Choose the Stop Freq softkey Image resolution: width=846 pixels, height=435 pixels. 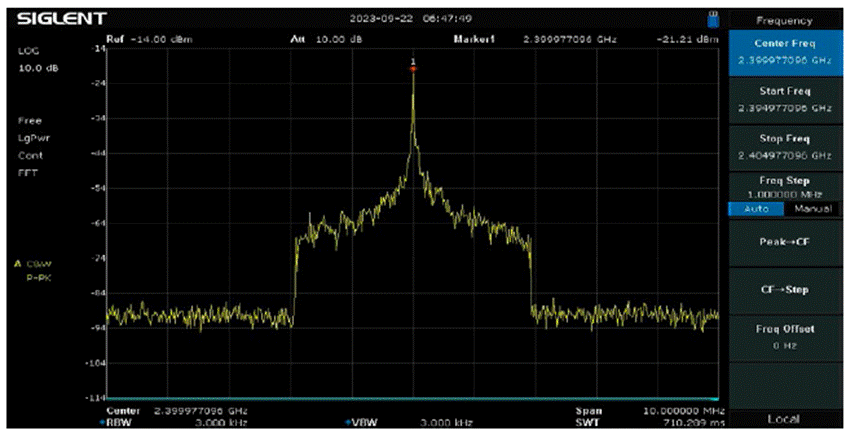(784, 148)
